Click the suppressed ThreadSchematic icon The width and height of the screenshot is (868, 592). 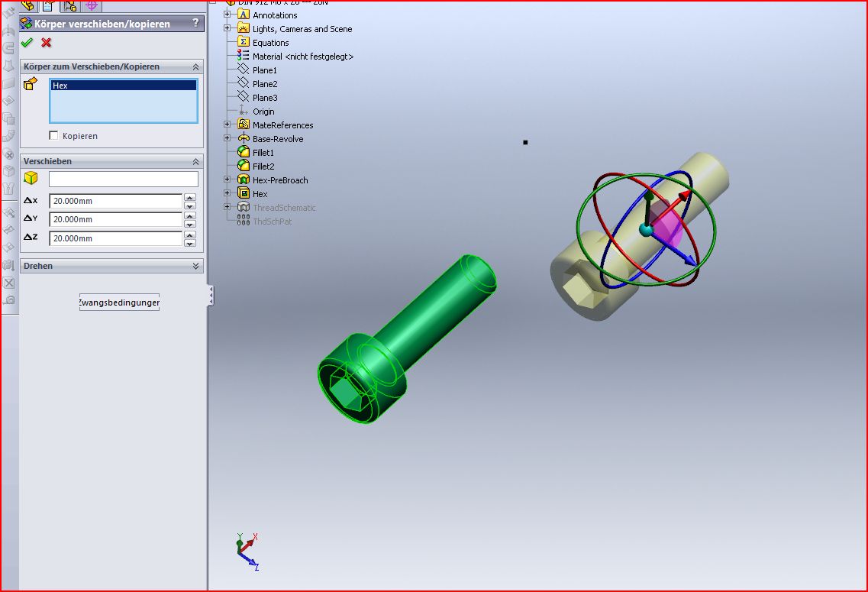pyautogui.click(x=244, y=206)
